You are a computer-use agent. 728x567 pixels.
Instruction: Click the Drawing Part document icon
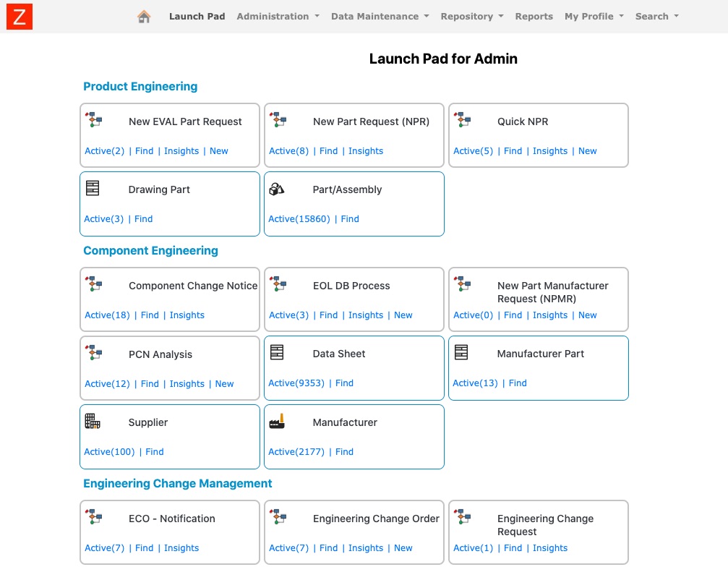coord(93,188)
